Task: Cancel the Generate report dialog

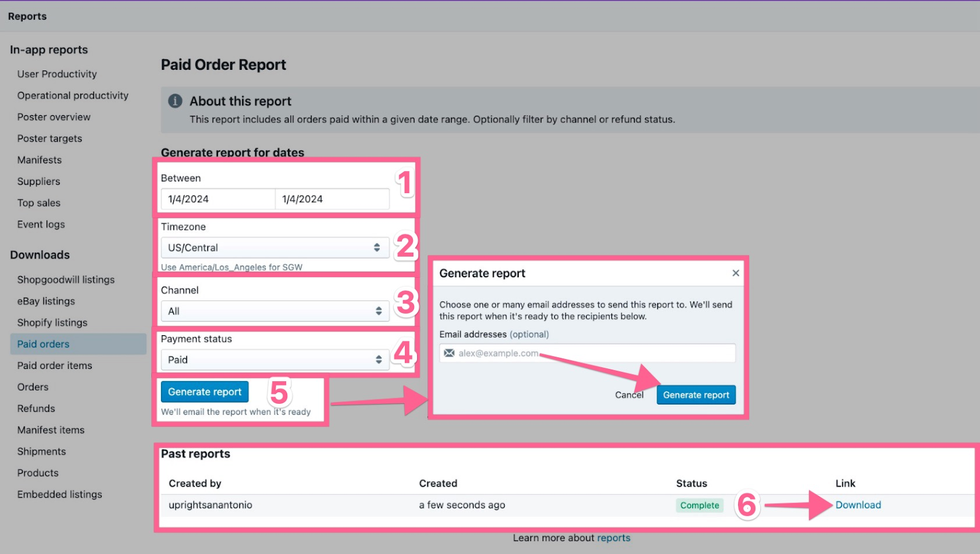Action: click(629, 395)
